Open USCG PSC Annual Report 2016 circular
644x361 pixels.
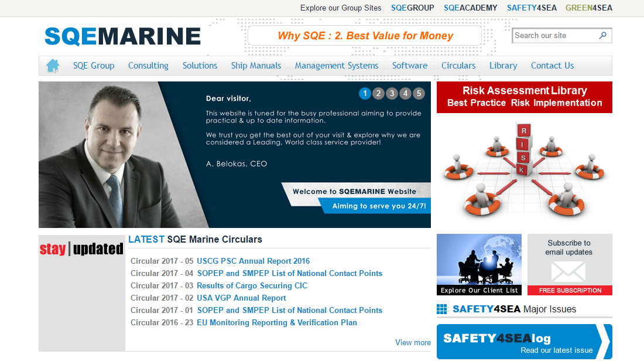253,261
